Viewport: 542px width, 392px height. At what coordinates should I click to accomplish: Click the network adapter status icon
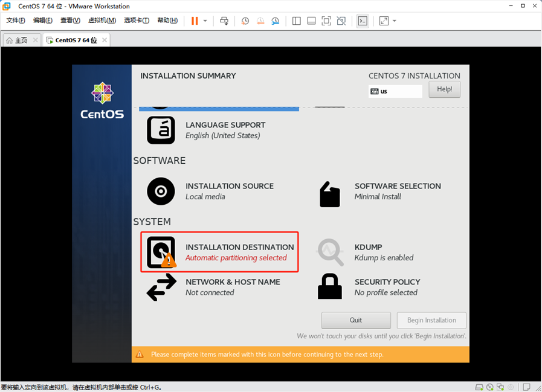pos(500,387)
